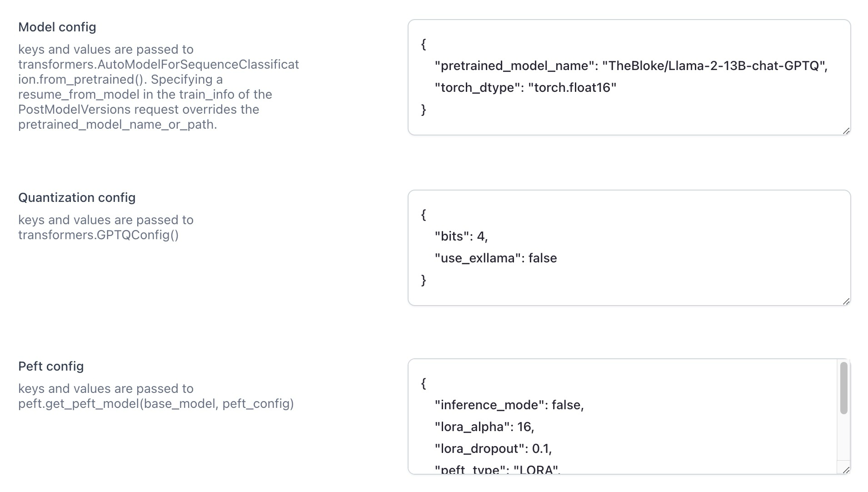Click the "lora_alpha": 16 line
Screen dimensions: 868x492
tap(484, 427)
